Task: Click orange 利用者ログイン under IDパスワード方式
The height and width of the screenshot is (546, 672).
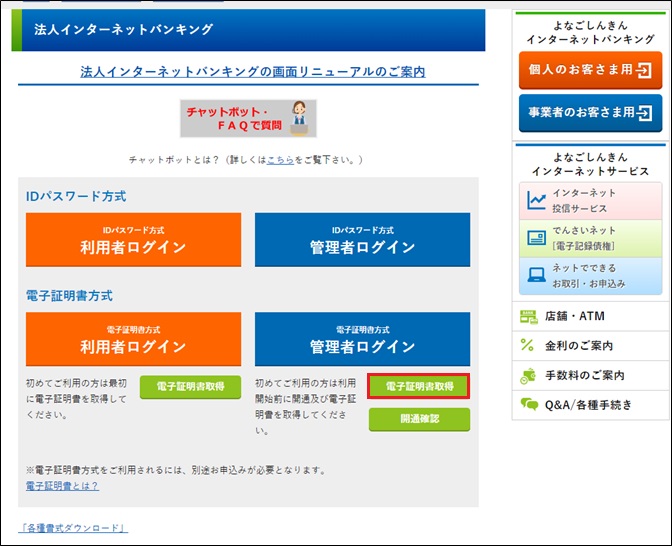Action: click(x=133, y=240)
